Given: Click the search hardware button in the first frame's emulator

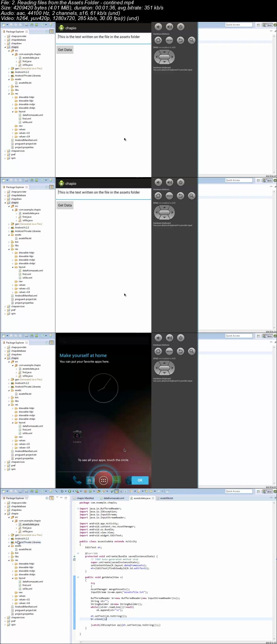Looking at the screenshot, I should [192, 40].
